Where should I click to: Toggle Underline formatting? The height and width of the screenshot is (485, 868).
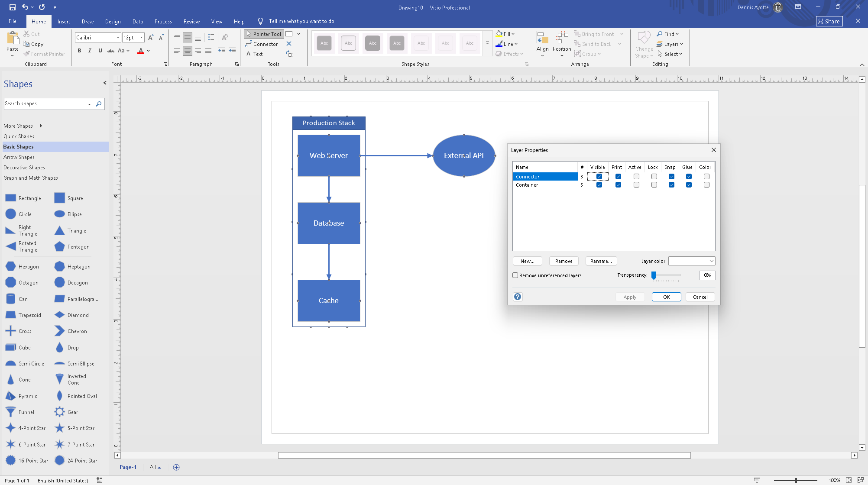click(100, 51)
